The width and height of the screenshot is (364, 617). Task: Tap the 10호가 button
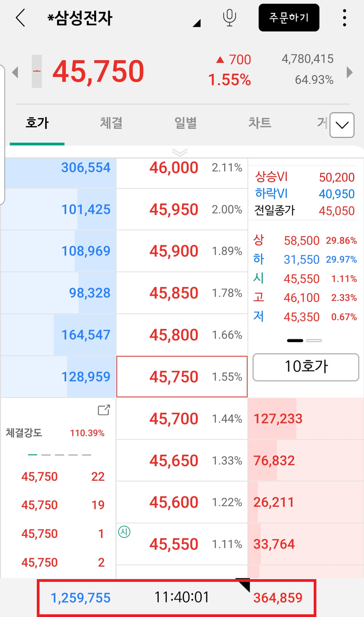point(306,367)
